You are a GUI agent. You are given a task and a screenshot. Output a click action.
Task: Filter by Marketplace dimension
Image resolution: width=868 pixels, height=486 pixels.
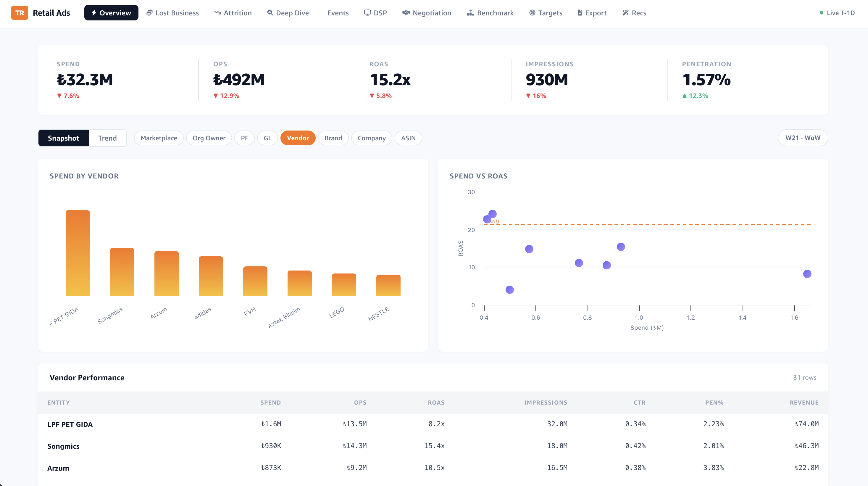click(159, 138)
